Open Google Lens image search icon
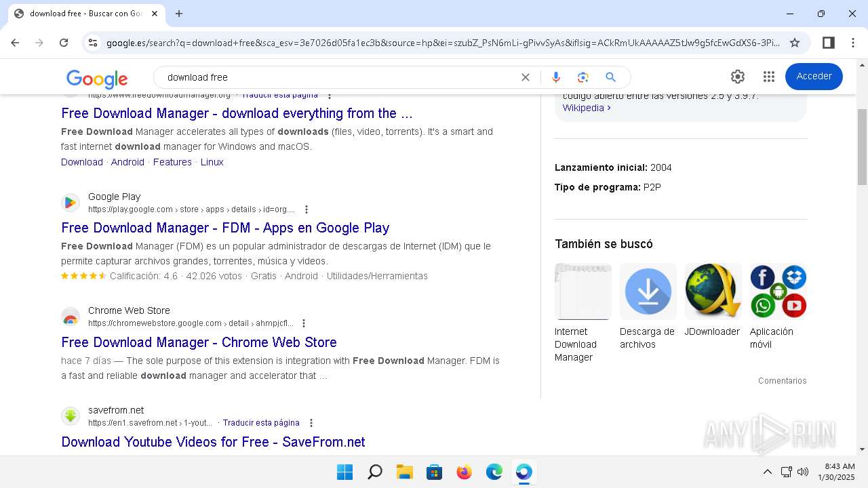Screen dimensions: 868x488 click(583, 77)
